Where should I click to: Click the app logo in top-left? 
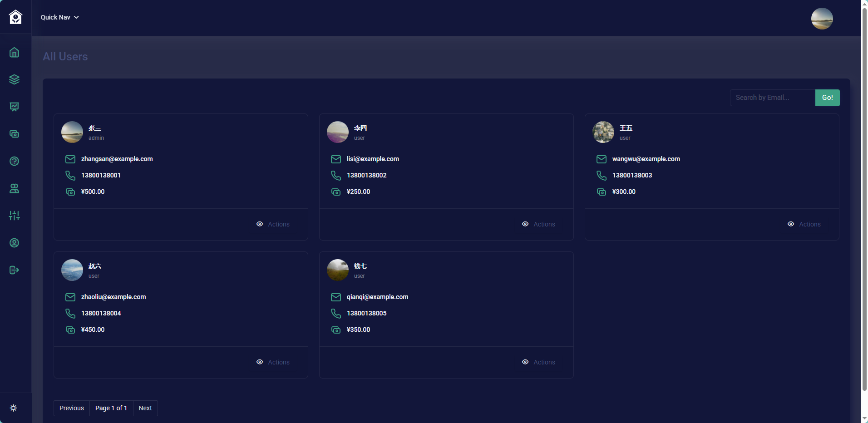pyautogui.click(x=15, y=17)
